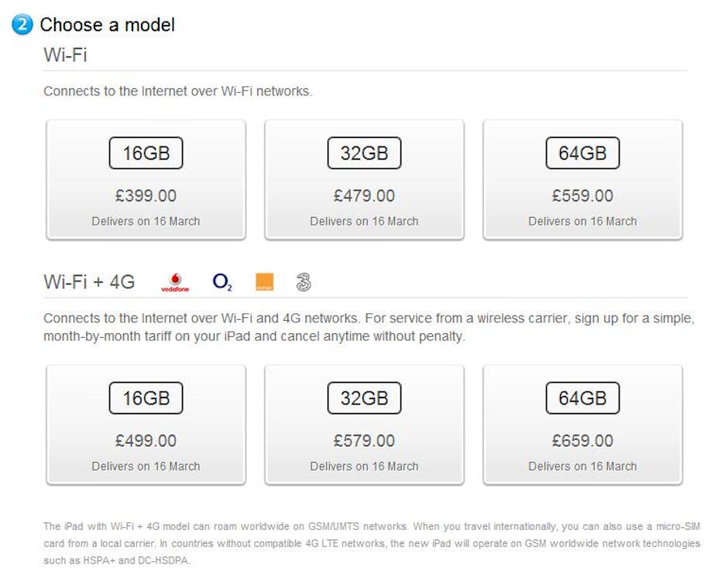This screenshot has width=728, height=582.
Task: Choose the Wi-Fi + 4G 32GB model at £579.00
Action: point(364,425)
